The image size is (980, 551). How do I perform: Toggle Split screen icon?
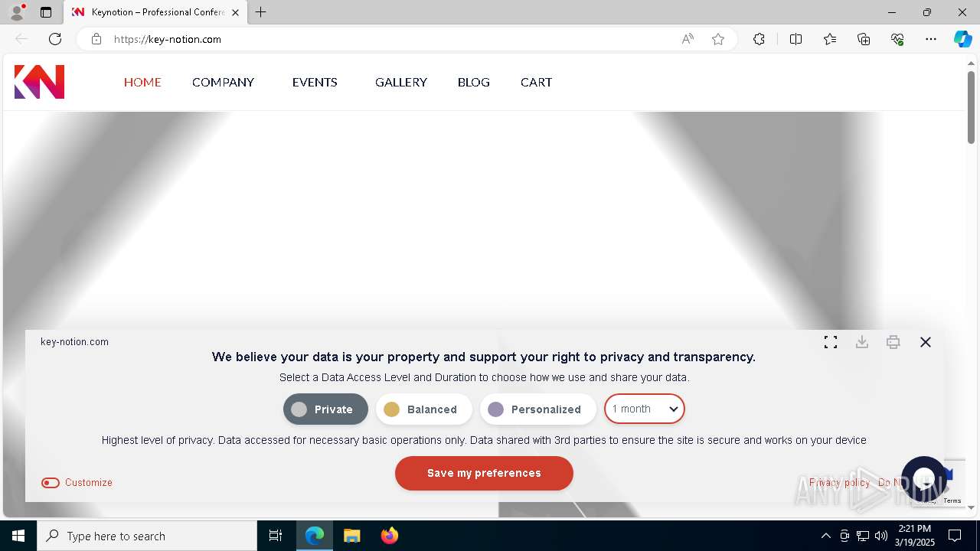coord(795,39)
